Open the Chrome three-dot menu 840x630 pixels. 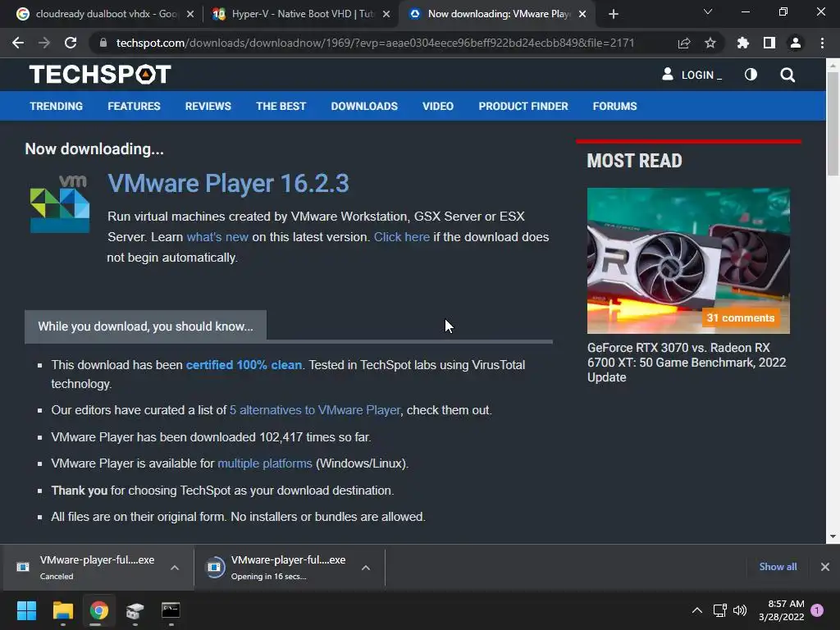tap(822, 43)
